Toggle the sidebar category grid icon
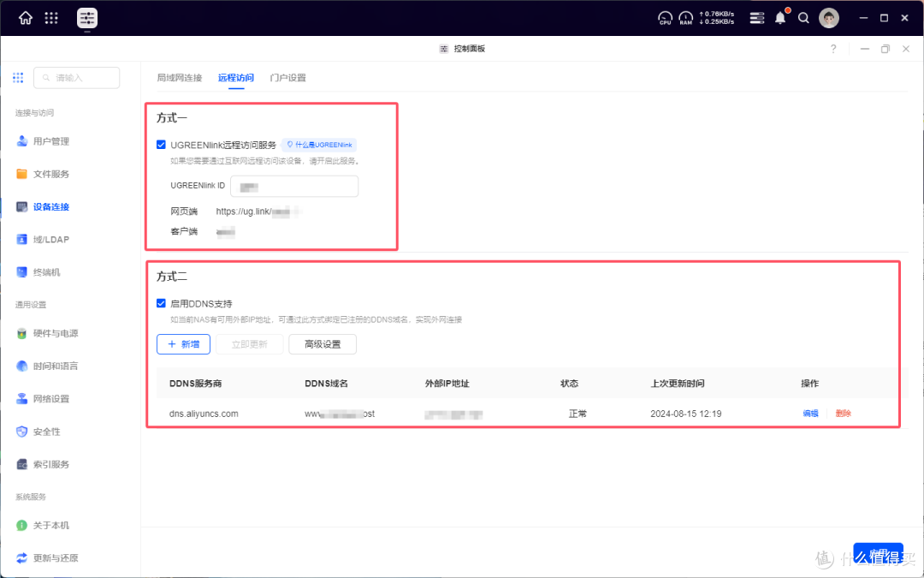The height and width of the screenshot is (578, 924). coord(18,78)
